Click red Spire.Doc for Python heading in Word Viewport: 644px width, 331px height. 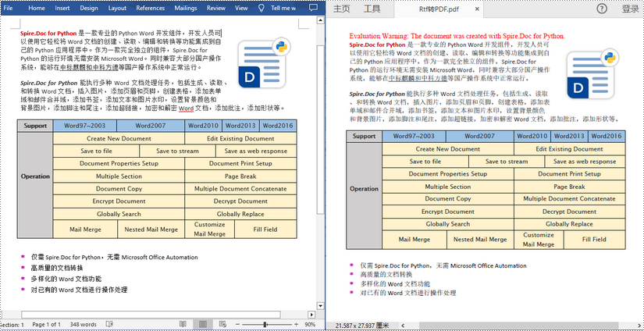[x=48, y=34]
